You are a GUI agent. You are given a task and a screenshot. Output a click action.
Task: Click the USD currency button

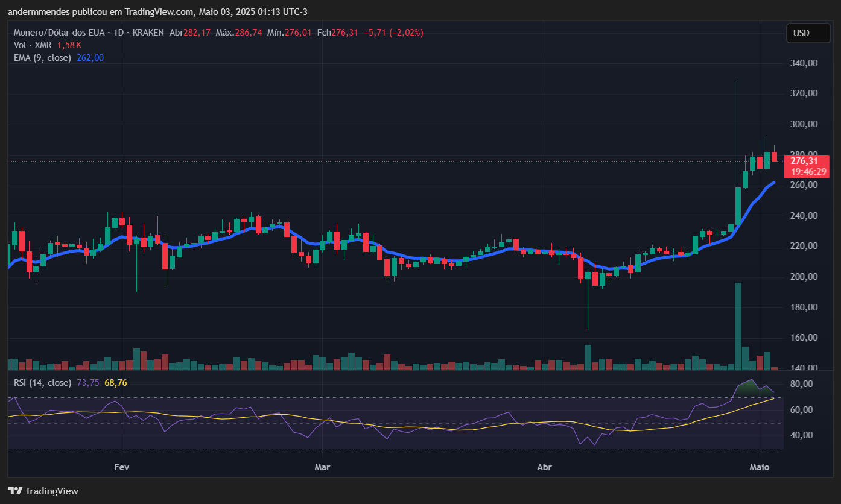point(808,33)
